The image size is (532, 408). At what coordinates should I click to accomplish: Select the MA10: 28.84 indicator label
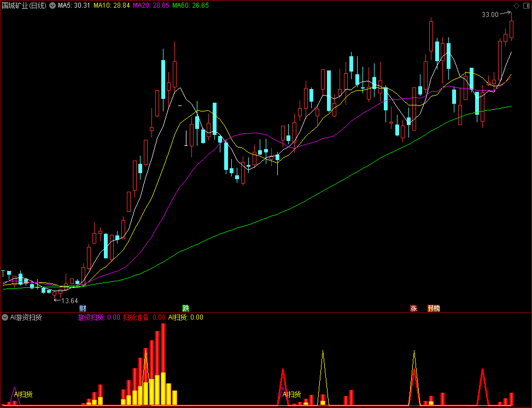tap(112, 5)
